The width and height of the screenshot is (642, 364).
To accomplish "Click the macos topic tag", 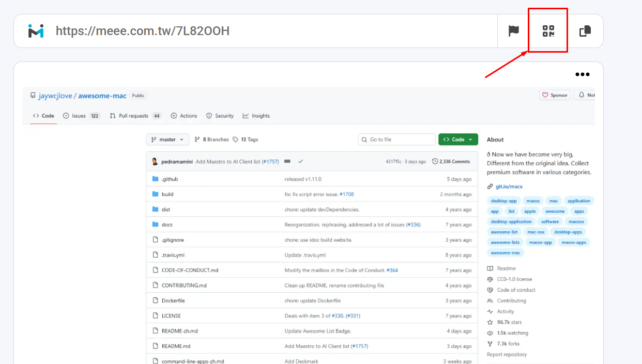I will pyautogui.click(x=533, y=201).
